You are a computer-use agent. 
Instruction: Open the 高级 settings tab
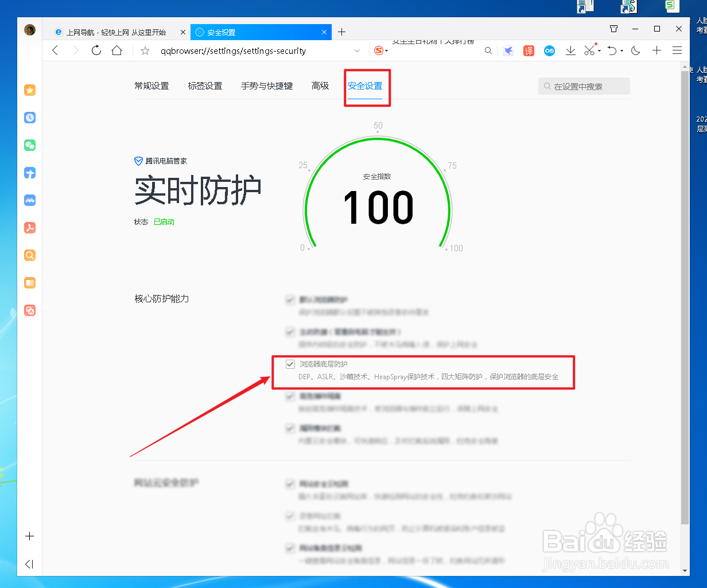pos(320,86)
